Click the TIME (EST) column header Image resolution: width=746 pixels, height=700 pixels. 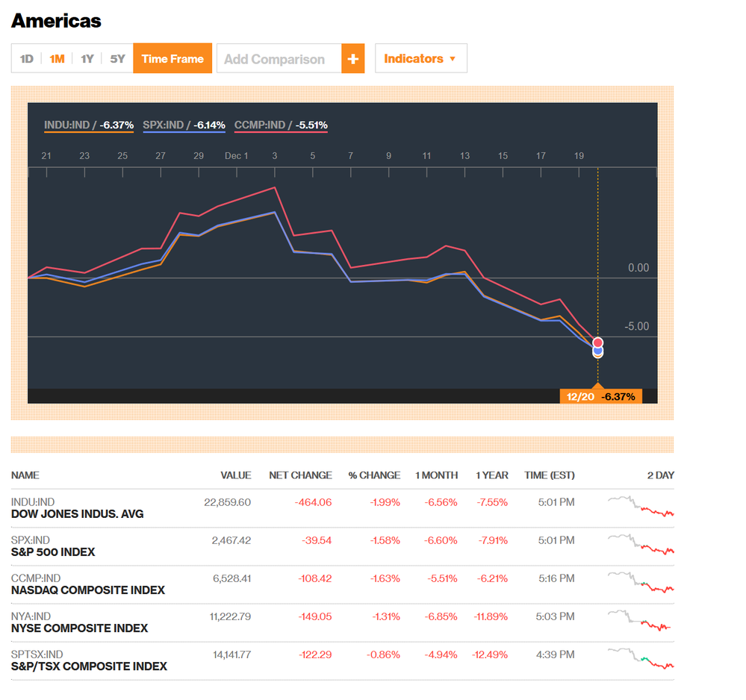click(x=550, y=475)
